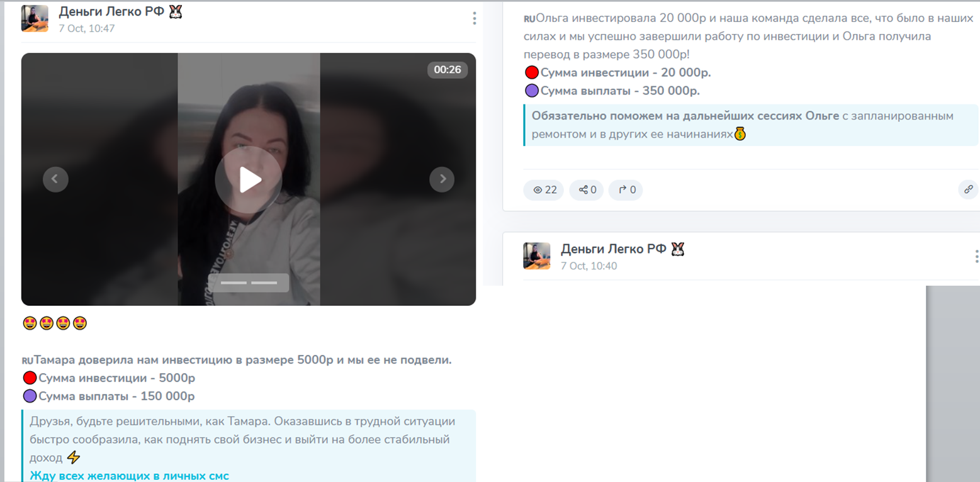This screenshot has height=482, width=980.
Task: Click the row of star-eyes emojis
Action: [55, 323]
